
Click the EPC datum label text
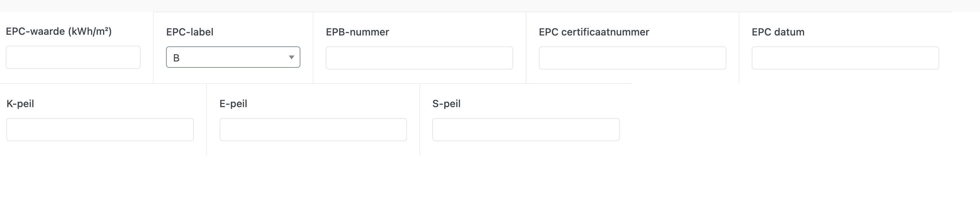778,32
